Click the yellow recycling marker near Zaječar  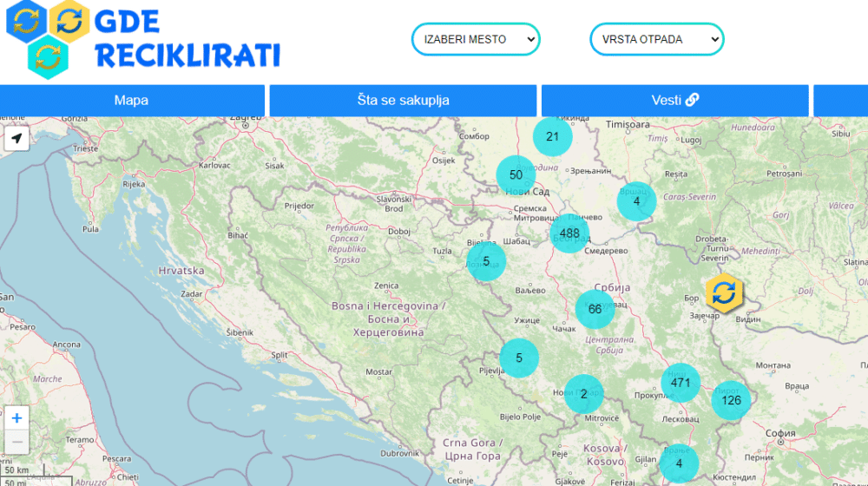pyautogui.click(x=724, y=292)
